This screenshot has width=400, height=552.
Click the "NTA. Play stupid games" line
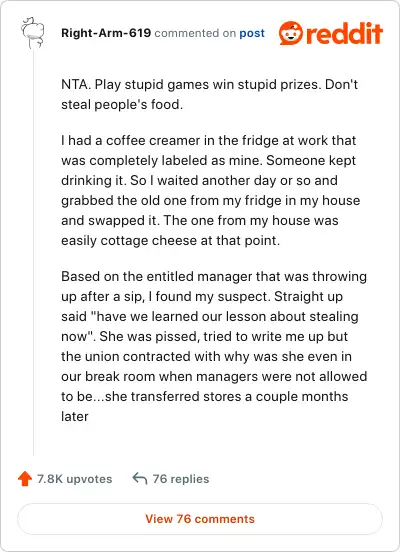pyautogui.click(x=210, y=85)
